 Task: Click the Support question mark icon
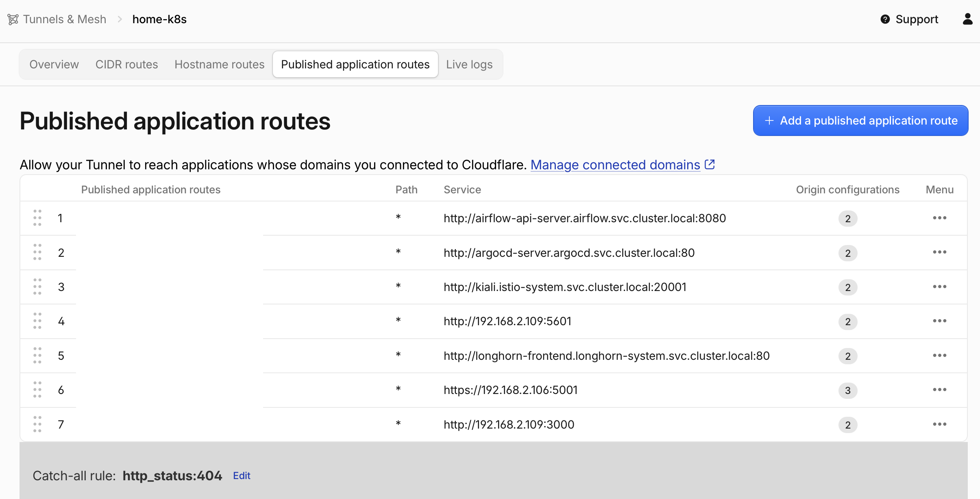click(885, 19)
